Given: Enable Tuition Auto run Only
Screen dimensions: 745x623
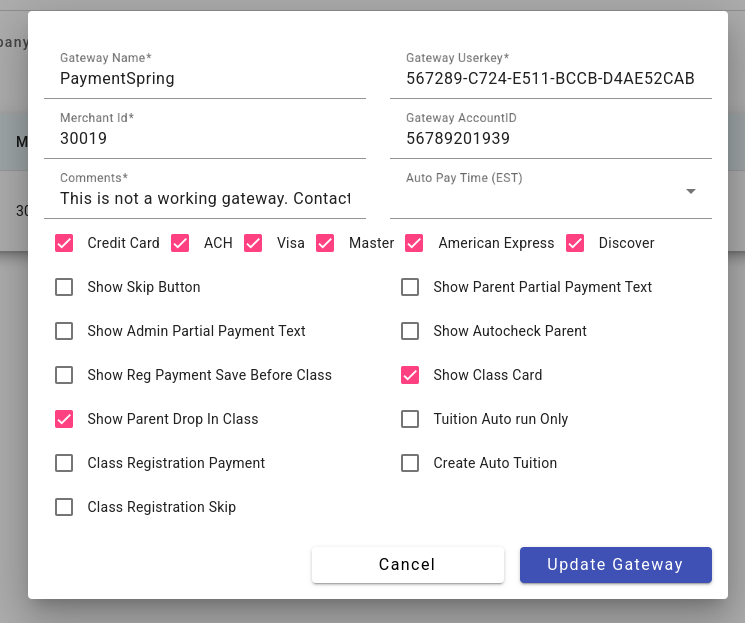Looking at the screenshot, I should click(410, 419).
